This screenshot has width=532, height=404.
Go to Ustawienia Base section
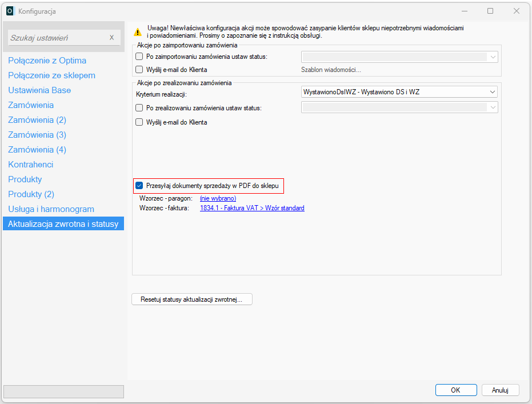(x=39, y=90)
